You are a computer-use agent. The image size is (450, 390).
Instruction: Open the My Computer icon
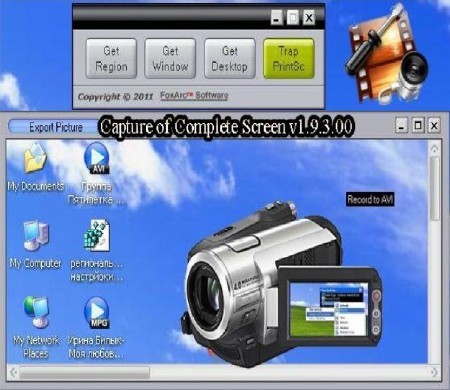(36, 236)
